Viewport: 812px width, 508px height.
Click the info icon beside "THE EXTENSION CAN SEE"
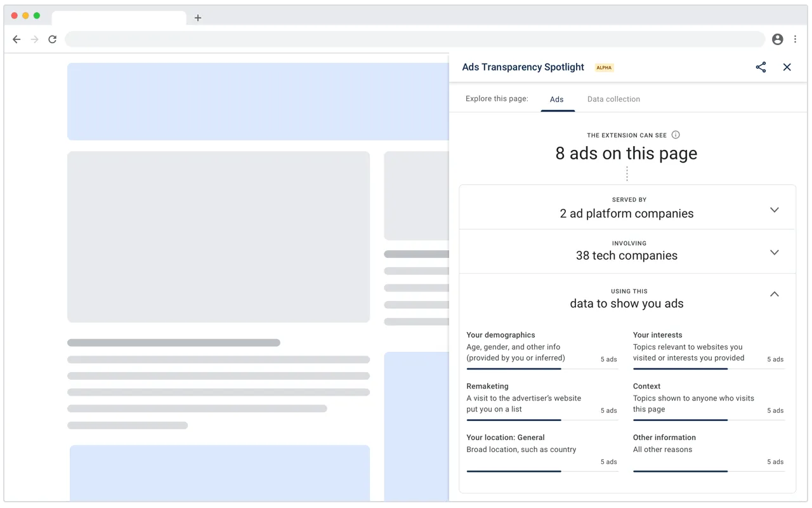coord(676,135)
